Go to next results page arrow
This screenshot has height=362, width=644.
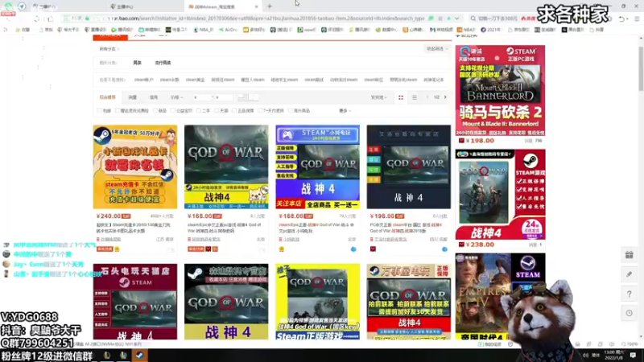[x=445, y=97]
